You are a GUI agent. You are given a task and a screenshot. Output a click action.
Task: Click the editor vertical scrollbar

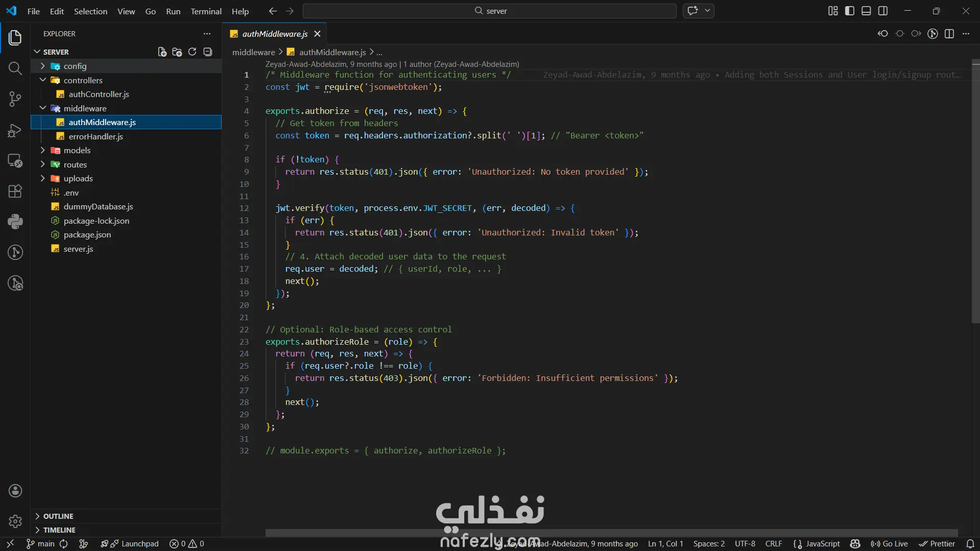975,191
